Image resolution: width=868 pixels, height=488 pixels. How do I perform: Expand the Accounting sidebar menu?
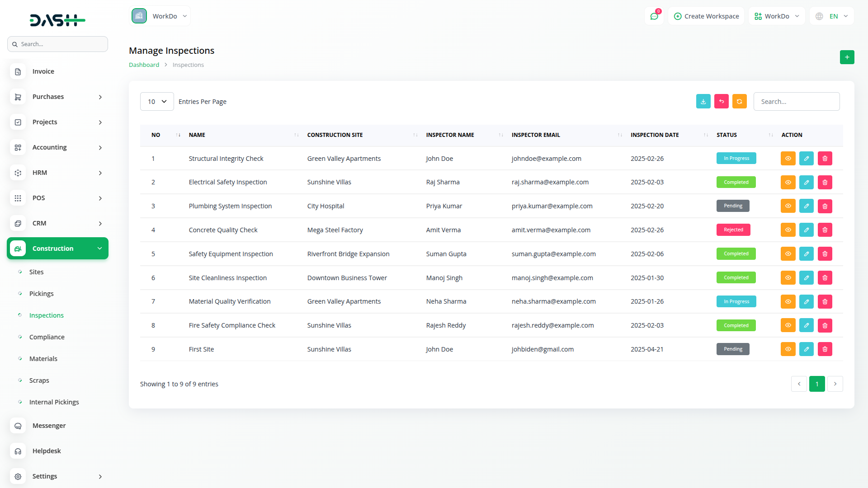(x=57, y=147)
